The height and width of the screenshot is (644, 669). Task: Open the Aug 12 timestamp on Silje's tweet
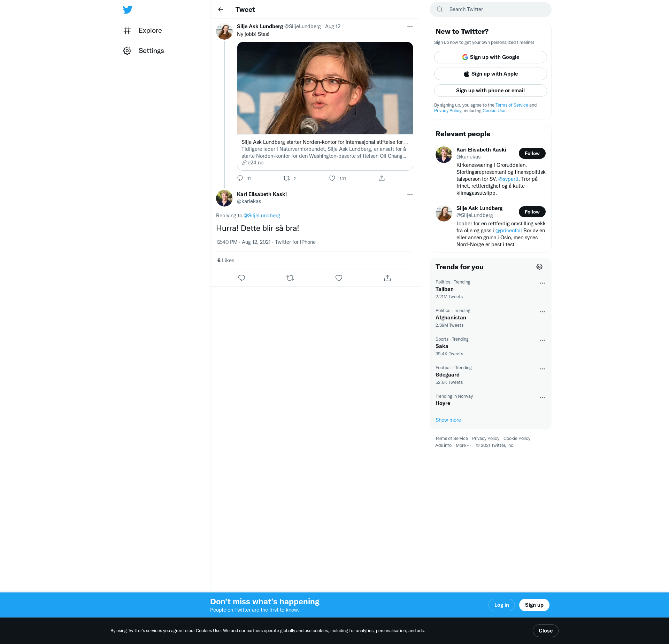[333, 26]
